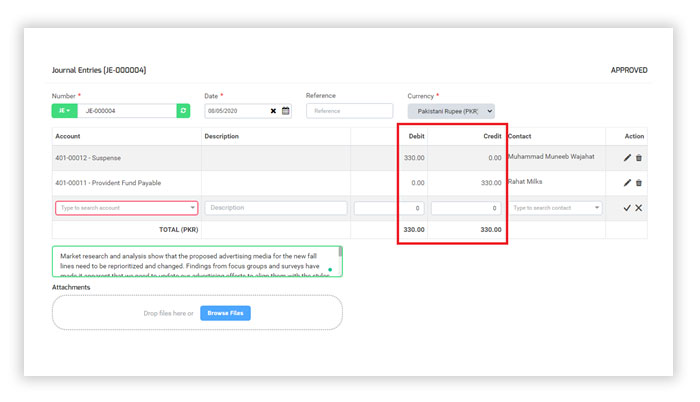Expand the Pakistani Rupee currency dropdown
This screenshot has height=402, width=700.
(x=450, y=111)
